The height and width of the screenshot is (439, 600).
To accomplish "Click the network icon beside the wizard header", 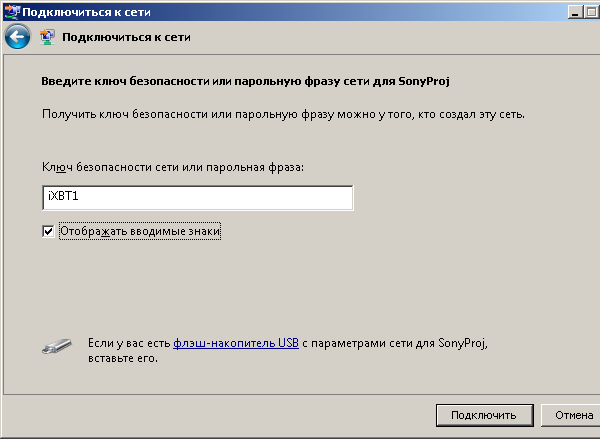I will tap(47, 38).
